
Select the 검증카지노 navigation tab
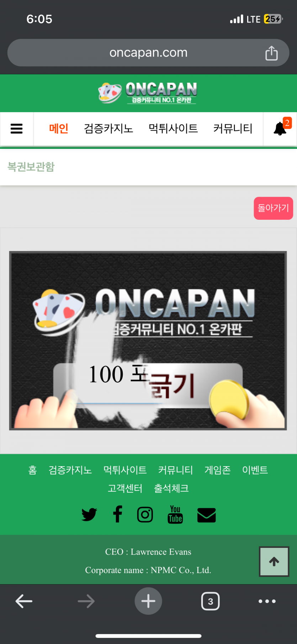108,129
